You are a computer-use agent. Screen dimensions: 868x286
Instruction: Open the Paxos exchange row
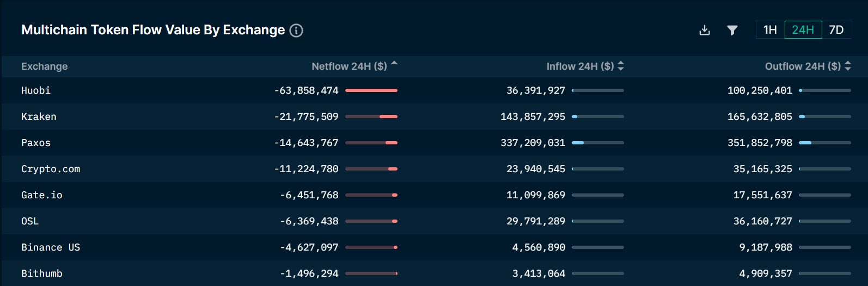point(434,143)
